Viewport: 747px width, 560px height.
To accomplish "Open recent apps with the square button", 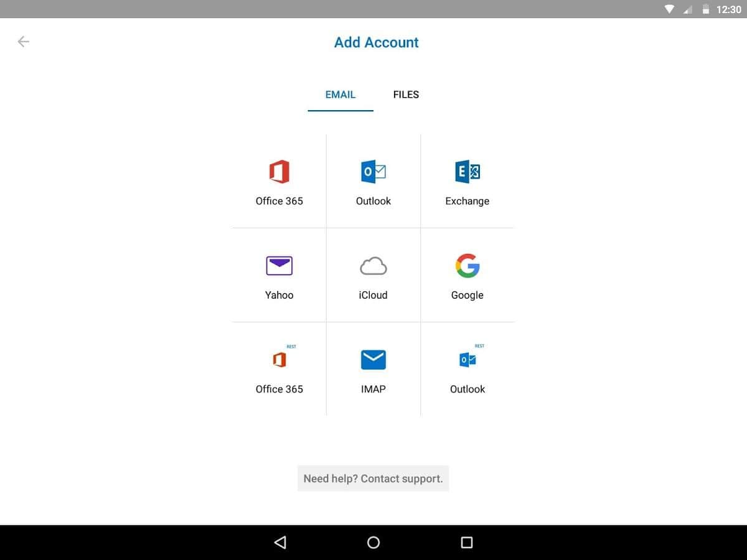I will pos(467,543).
